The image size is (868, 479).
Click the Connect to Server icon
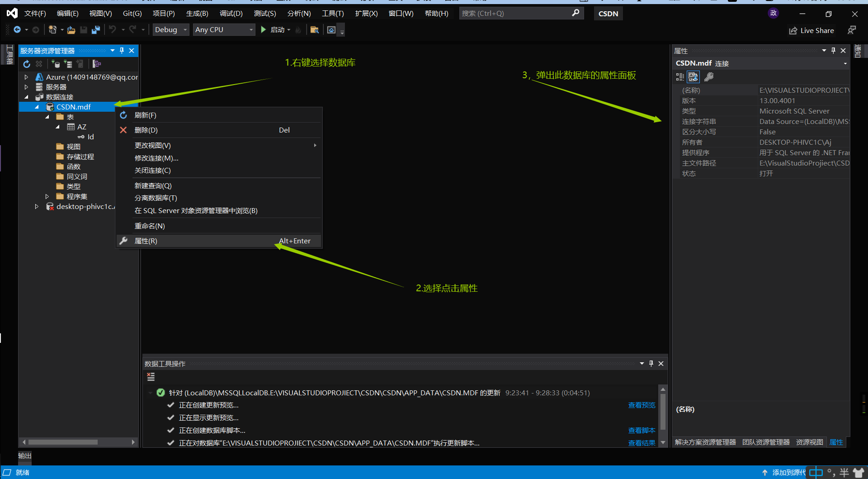68,64
